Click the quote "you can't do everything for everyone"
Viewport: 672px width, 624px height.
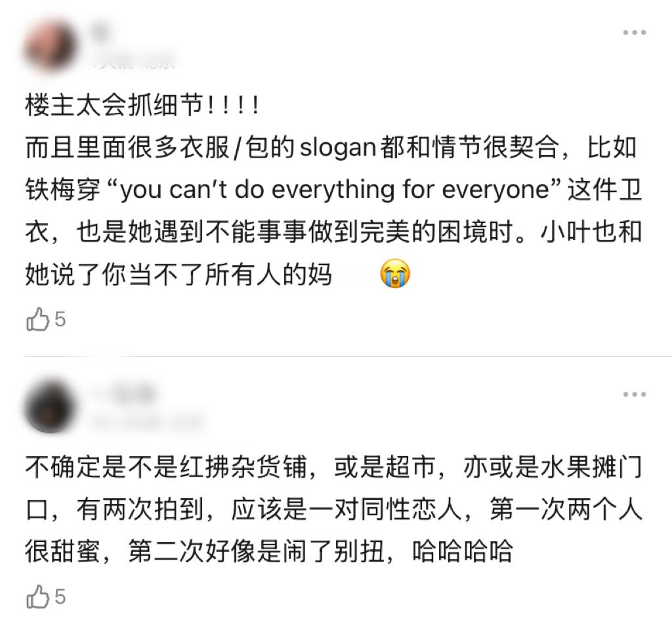(335, 189)
